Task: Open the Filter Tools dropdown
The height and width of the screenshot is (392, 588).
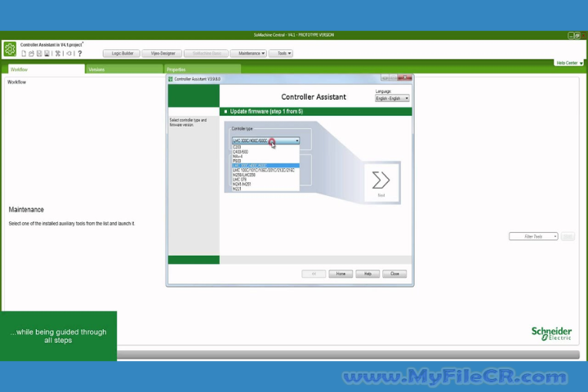Action: (x=533, y=236)
